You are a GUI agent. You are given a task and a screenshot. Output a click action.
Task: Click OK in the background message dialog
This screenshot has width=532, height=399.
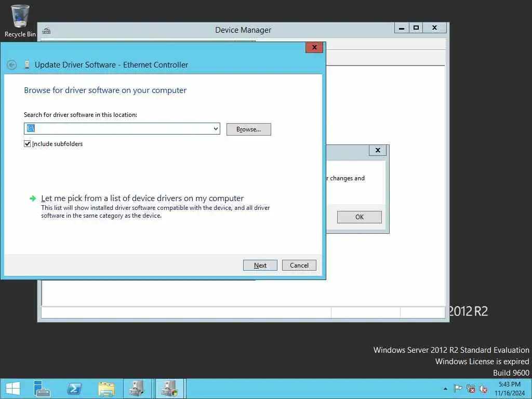coord(360,217)
